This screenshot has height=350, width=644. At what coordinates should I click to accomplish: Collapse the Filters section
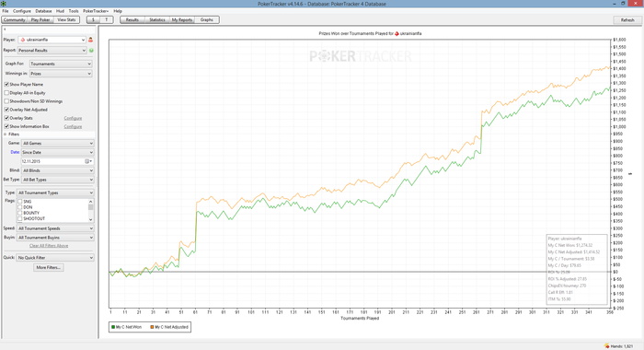pos(6,134)
